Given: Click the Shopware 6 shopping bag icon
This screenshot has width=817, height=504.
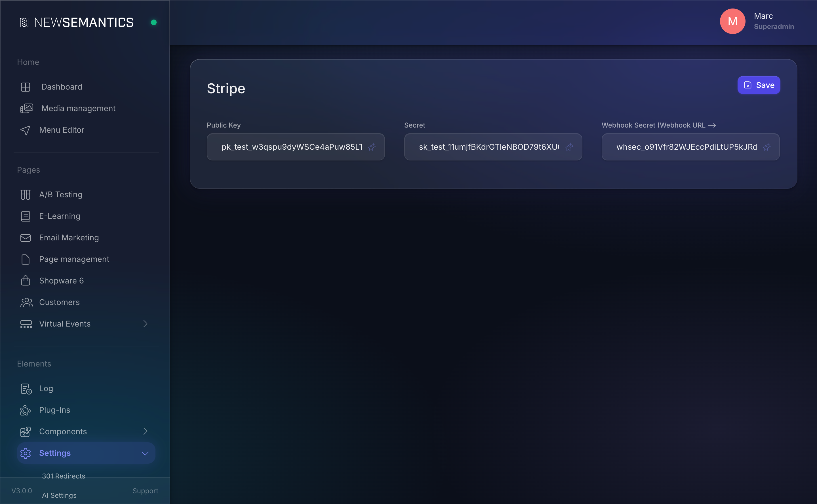Looking at the screenshot, I should (x=25, y=281).
